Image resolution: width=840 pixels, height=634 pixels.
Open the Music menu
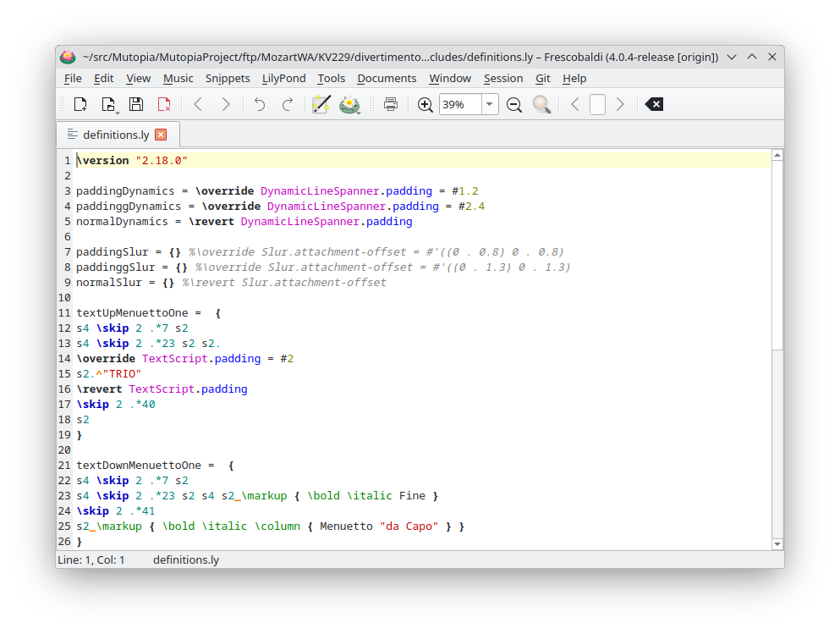[178, 78]
